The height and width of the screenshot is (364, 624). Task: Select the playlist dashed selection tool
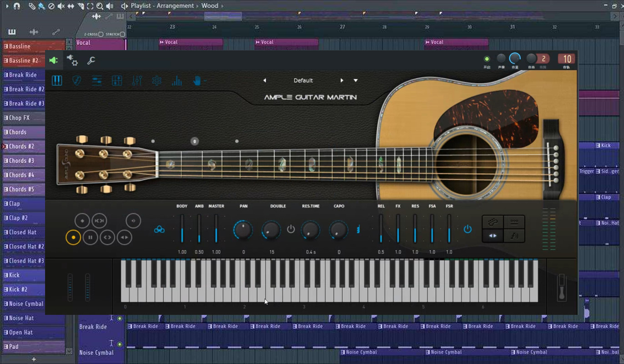tap(90, 6)
